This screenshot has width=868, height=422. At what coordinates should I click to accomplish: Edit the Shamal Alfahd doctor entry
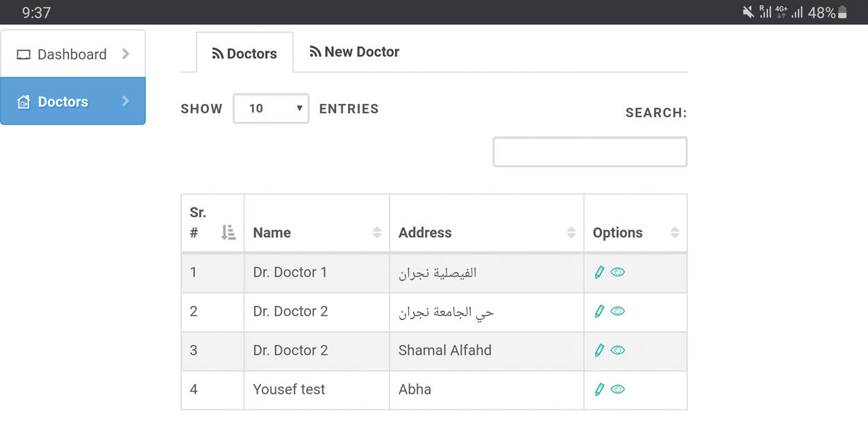(x=599, y=351)
